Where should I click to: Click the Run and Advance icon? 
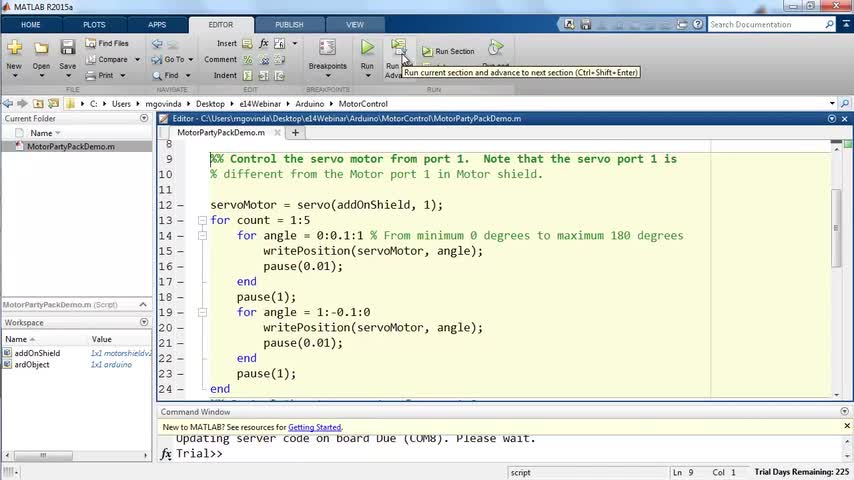click(398, 47)
